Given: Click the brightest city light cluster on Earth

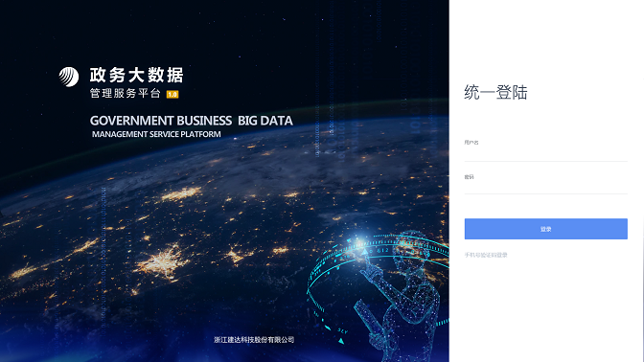Looking at the screenshot, I should pos(162,261).
